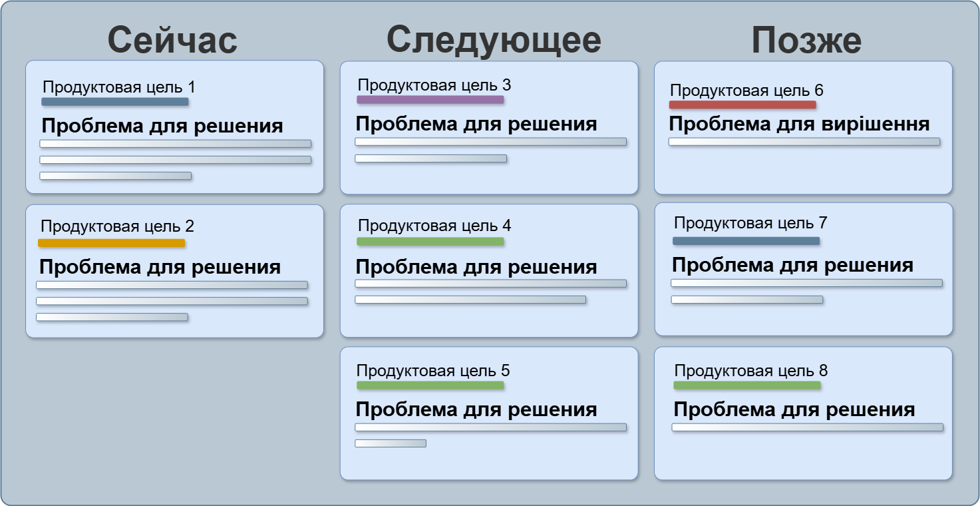Pick the "Продуктовая цель 8" label
Image resolution: width=980 pixels, height=506 pixels.
[x=750, y=371]
